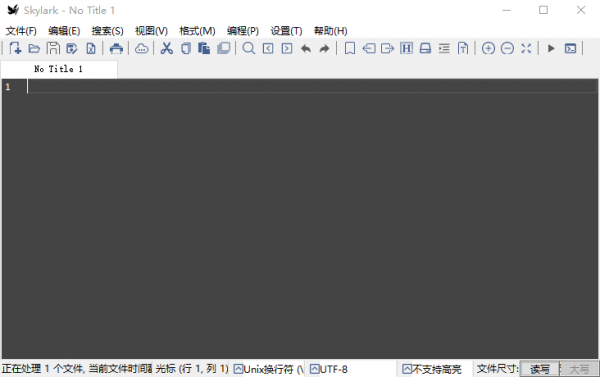The height and width of the screenshot is (377, 600).
Task: Create a new file via toolbar icon
Action: pyautogui.click(x=15, y=48)
